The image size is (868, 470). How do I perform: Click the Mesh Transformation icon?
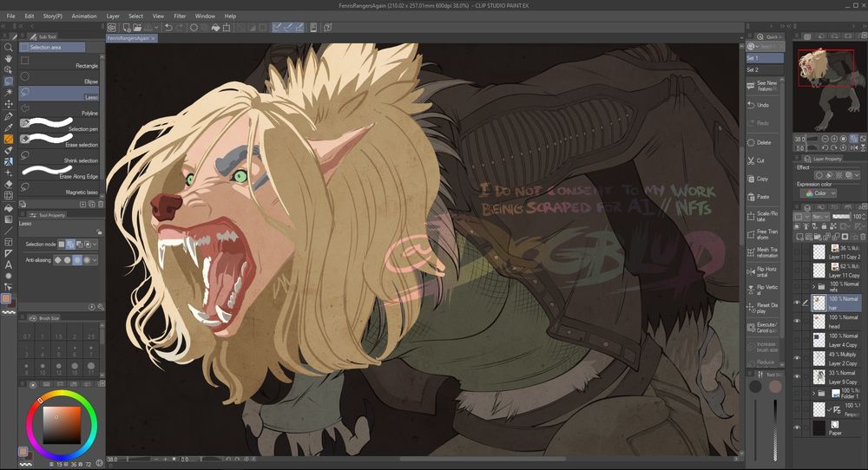coord(752,251)
